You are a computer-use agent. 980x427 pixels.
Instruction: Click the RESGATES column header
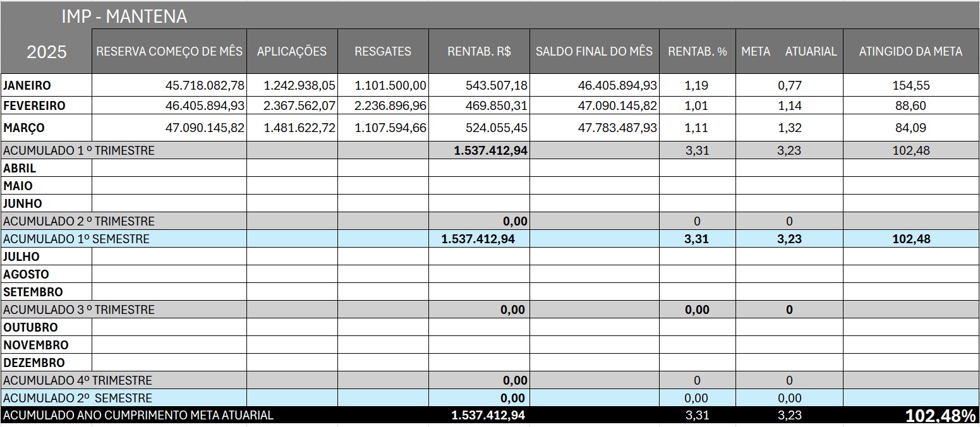(x=383, y=52)
